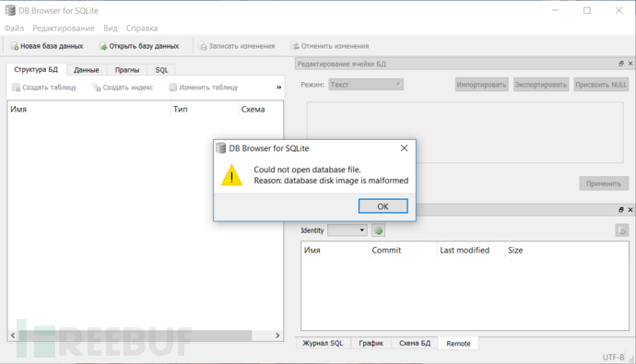Click the Экспортировать button
Viewport: 636px width, 364px height.
point(541,84)
